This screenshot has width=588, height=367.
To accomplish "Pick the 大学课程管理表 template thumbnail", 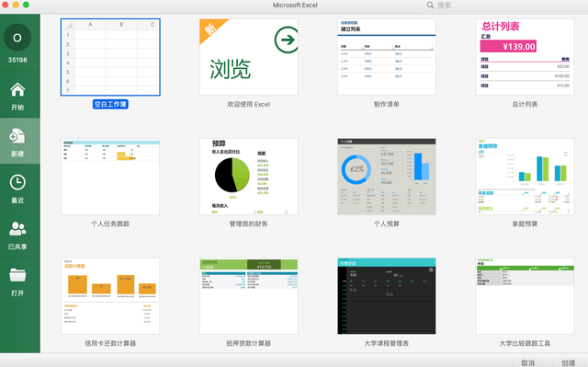I will [387, 296].
